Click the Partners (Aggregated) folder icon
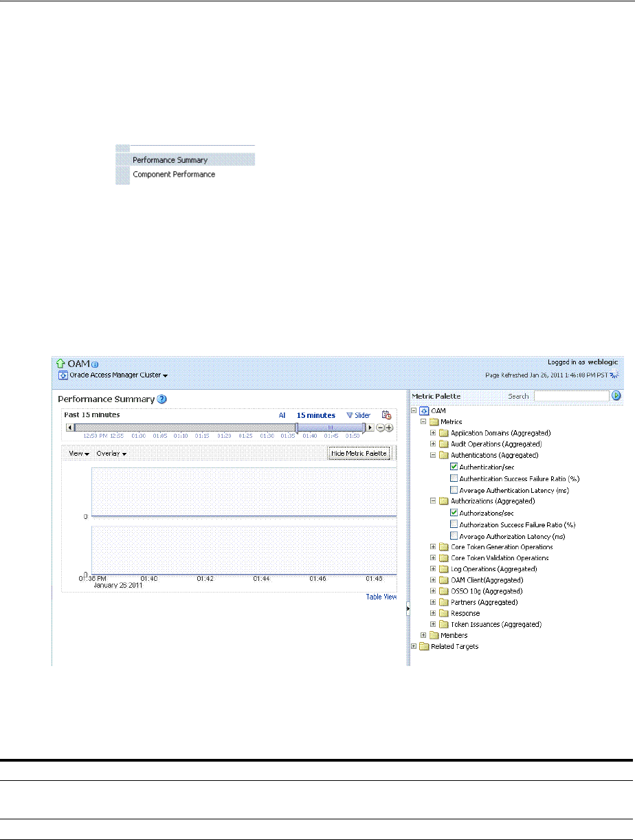Viewport: 635px width, 840px height. [444, 602]
